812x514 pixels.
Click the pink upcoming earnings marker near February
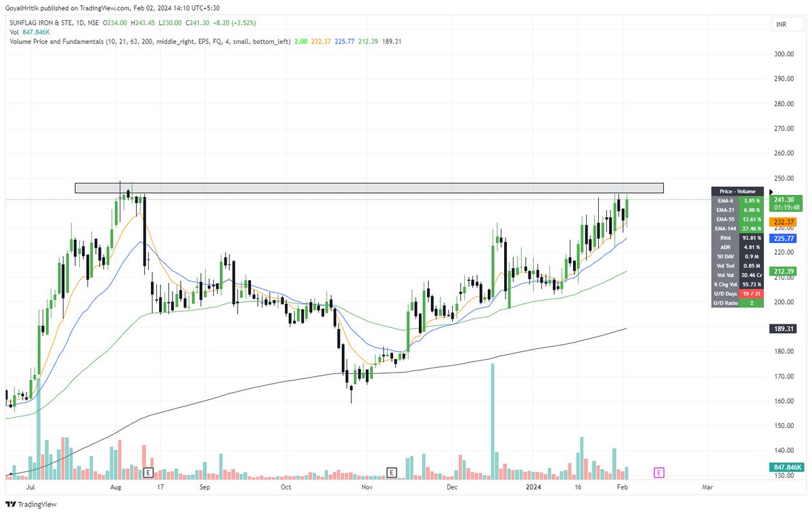click(657, 473)
